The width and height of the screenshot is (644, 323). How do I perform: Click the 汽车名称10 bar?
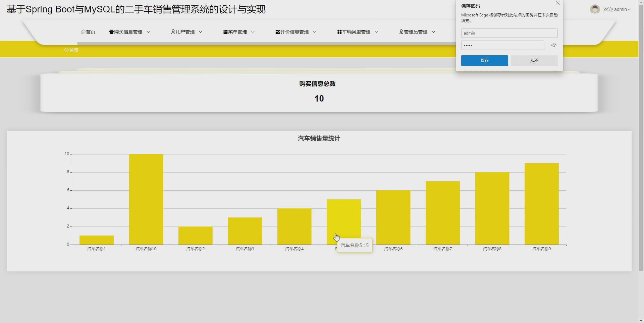[146, 199]
